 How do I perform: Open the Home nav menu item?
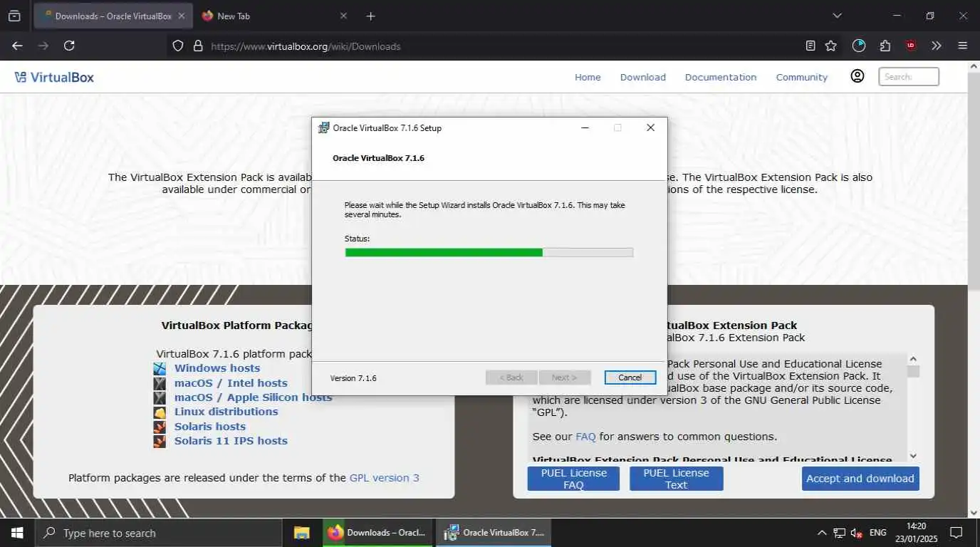coord(588,77)
